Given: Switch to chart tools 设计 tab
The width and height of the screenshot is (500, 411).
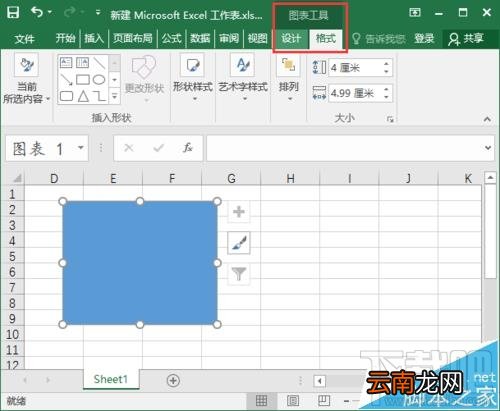Looking at the screenshot, I should pos(291,39).
